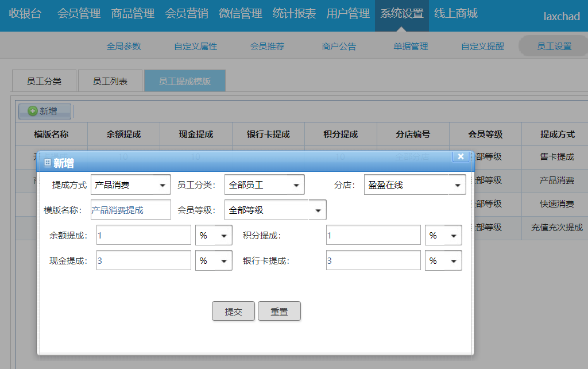Open the 提成方式 dropdown
588x369 pixels.
pyautogui.click(x=163, y=185)
